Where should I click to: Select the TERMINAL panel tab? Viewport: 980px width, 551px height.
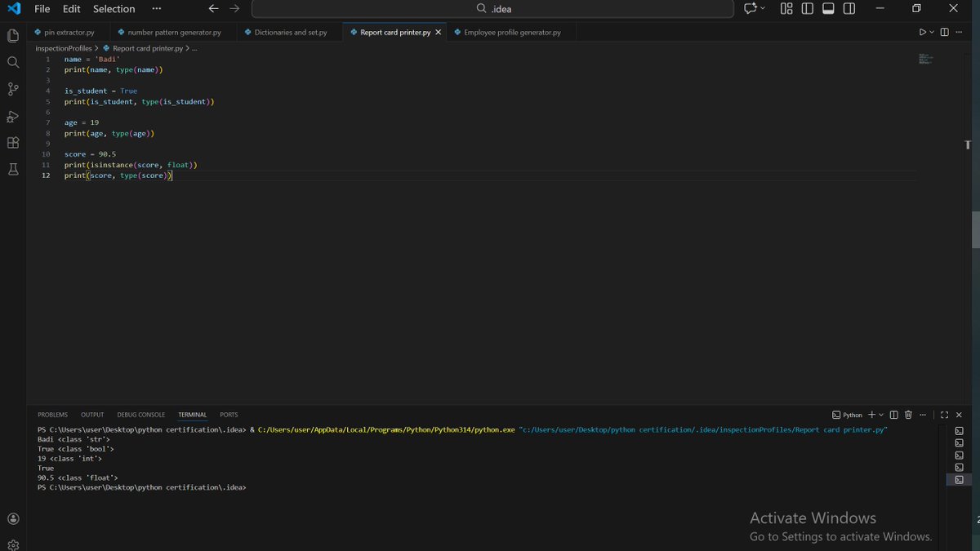pos(193,415)
